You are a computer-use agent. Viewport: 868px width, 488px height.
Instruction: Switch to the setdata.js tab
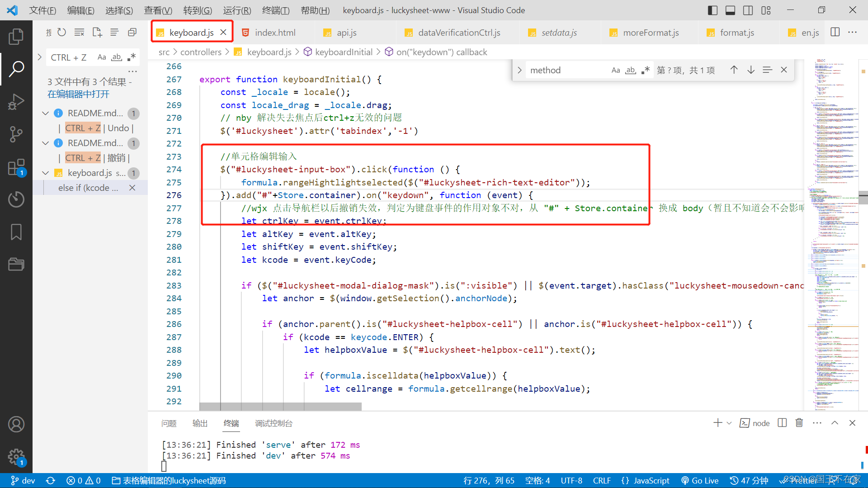(559, 32)
